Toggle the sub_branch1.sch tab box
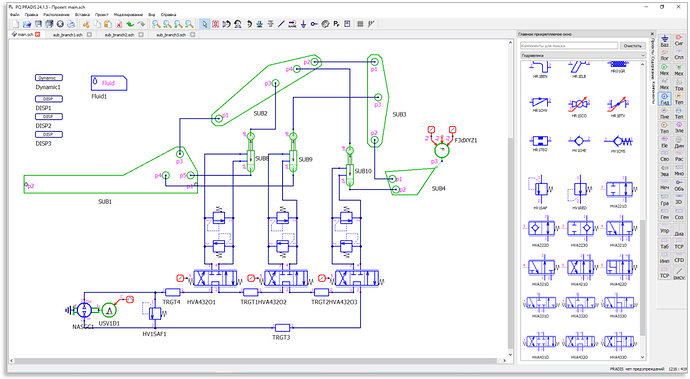Screen dimensions: 690x379 89,34
